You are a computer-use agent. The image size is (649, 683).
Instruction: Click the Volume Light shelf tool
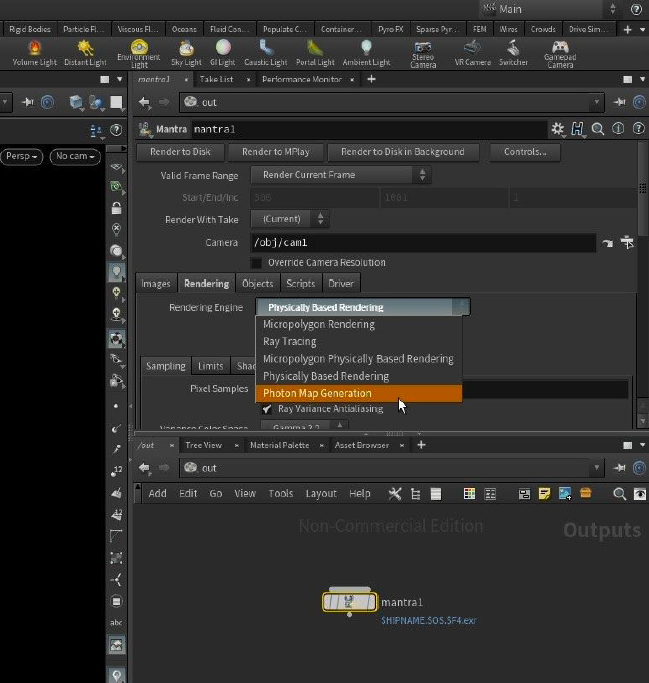coord(34,52)
